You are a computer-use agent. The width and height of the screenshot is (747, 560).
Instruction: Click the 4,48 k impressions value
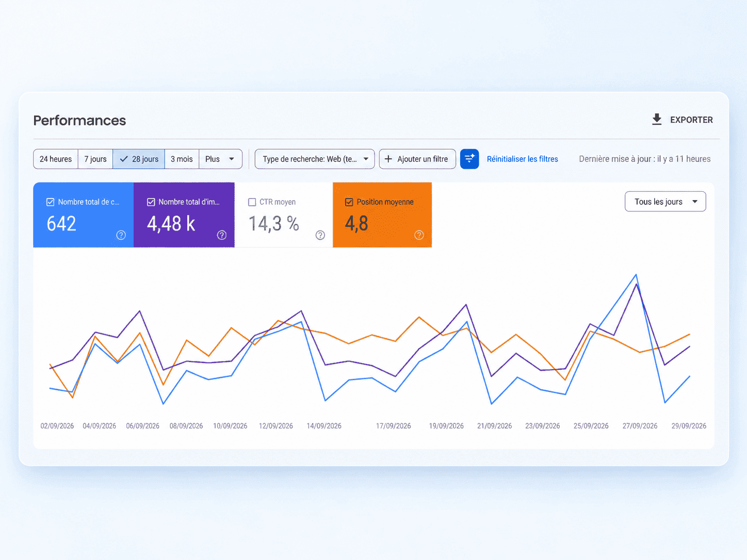[171, 224]
